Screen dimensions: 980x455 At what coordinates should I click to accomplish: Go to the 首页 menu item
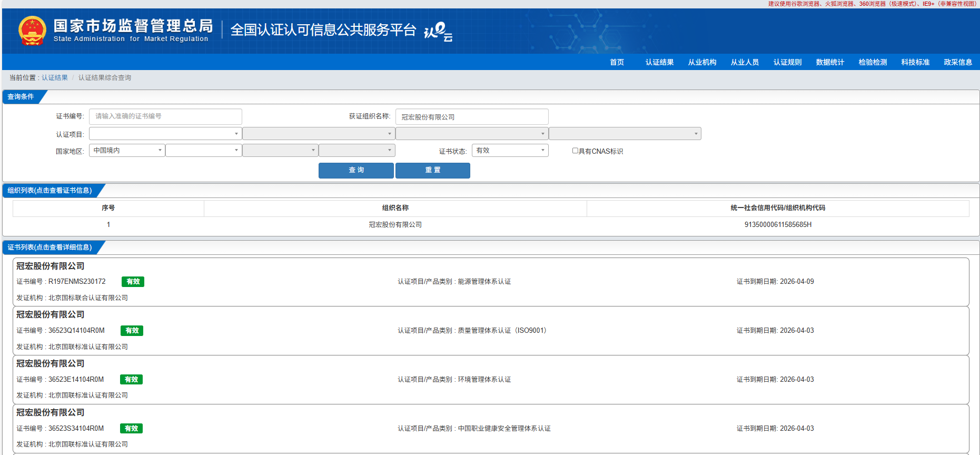[617, 62]
